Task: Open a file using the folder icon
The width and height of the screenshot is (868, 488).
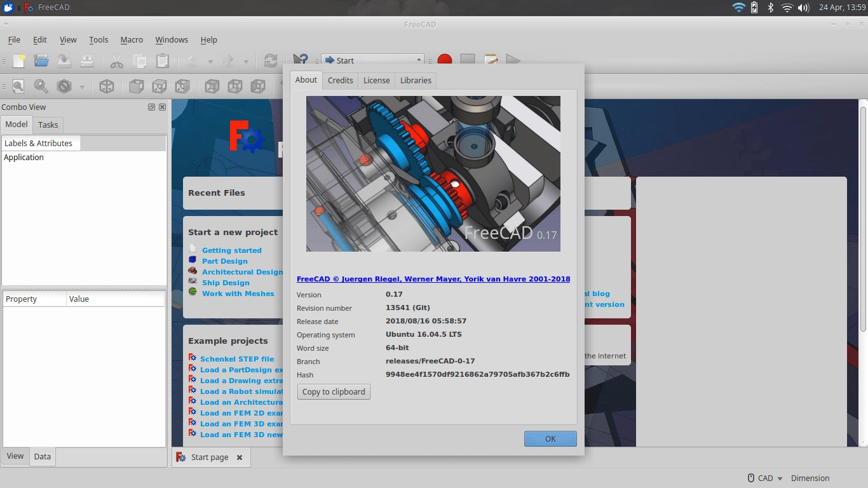Action: [41, 61]
